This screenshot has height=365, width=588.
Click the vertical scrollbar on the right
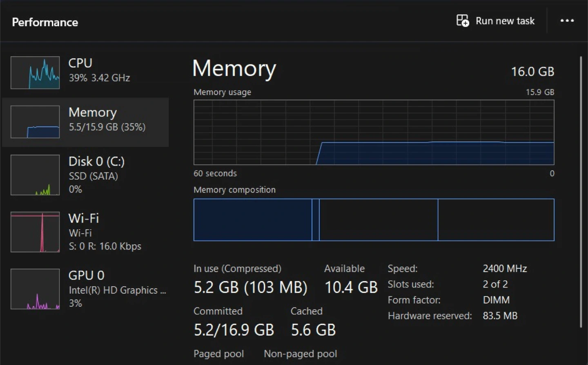click(581, 192)
